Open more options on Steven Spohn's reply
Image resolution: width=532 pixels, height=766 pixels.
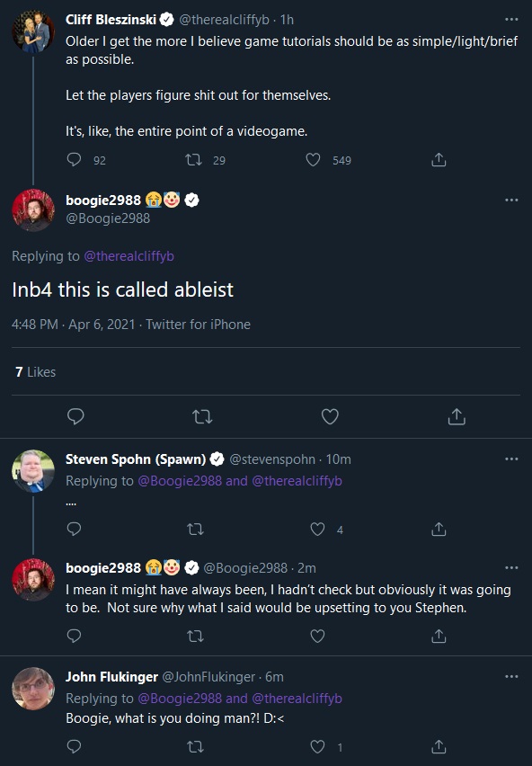pyautogui.click(x=510, y=459)
